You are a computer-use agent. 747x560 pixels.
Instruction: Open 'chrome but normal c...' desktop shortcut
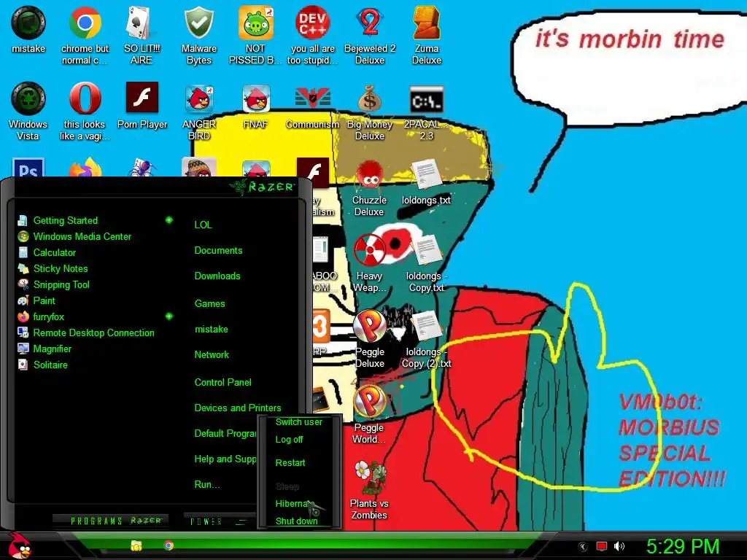[x=85, y=35]
